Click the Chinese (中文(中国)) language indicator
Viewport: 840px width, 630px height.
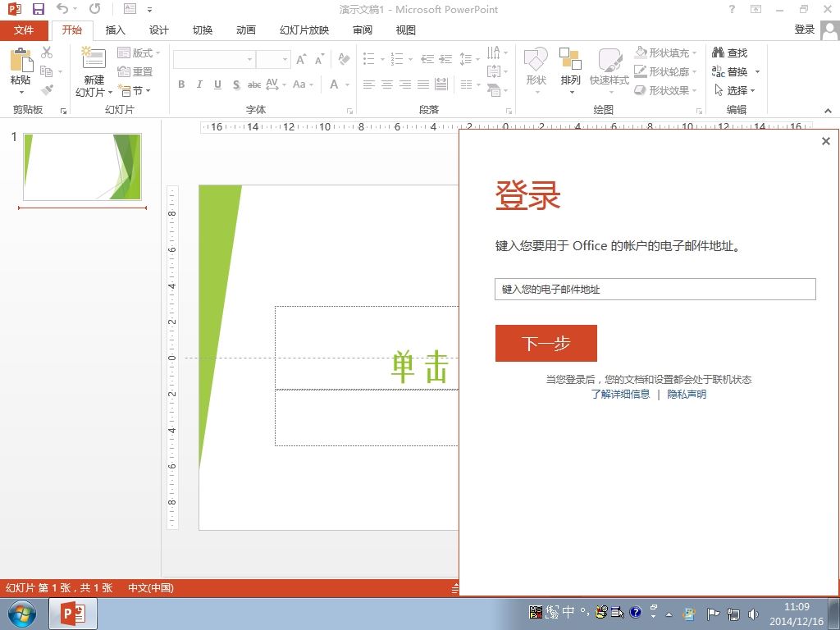(151, 587)
